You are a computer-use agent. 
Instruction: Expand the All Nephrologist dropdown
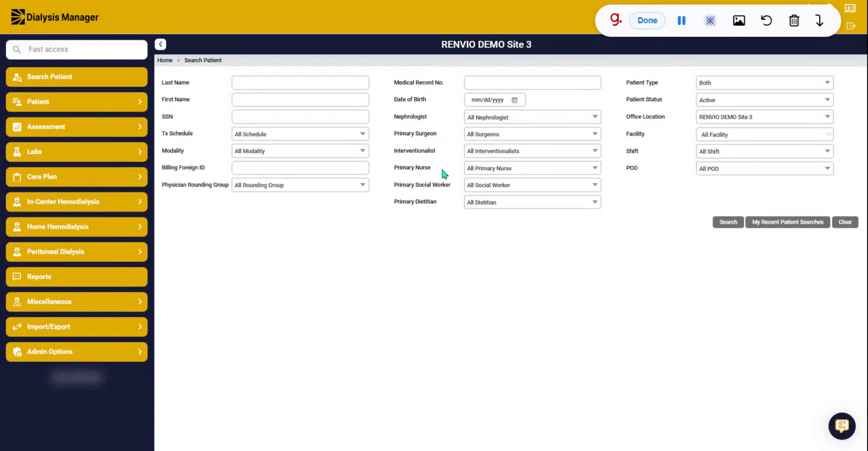[x=532, y=117]
